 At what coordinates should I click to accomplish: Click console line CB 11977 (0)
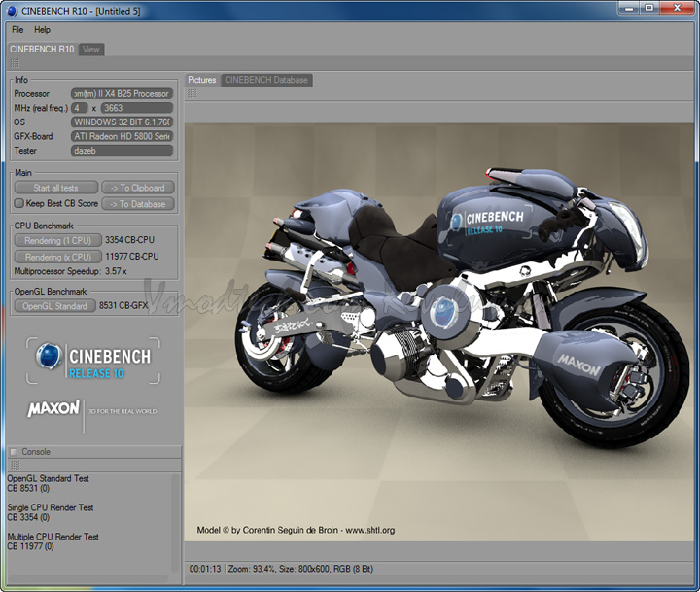click(30, 546)
